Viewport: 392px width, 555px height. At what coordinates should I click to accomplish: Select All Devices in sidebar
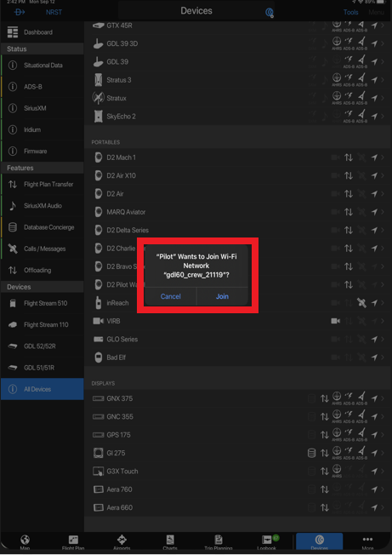pos(42,389)
